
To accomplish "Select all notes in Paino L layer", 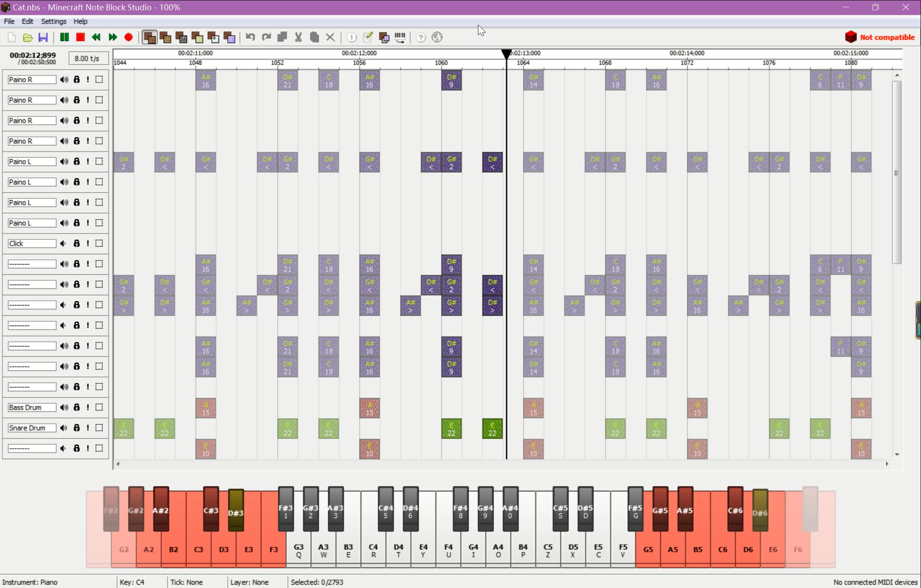I will click(99, 161).
